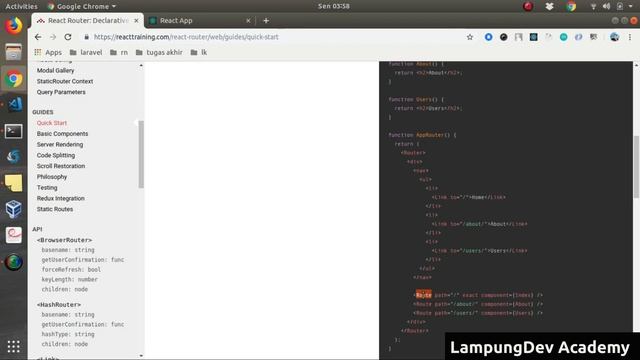The height and width of the screenshot is (360, 640).
Task: Close the React Router tab
Action: [x=136, y=20]
